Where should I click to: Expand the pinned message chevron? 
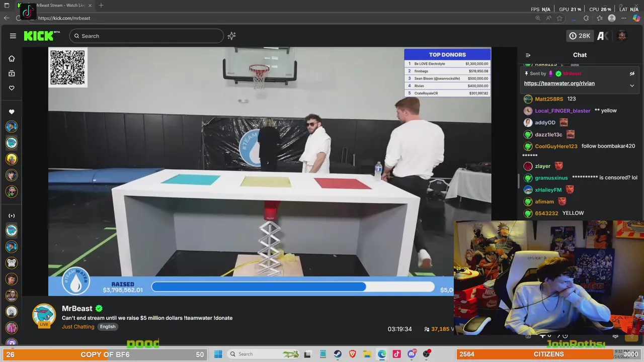tap(632, 85)
